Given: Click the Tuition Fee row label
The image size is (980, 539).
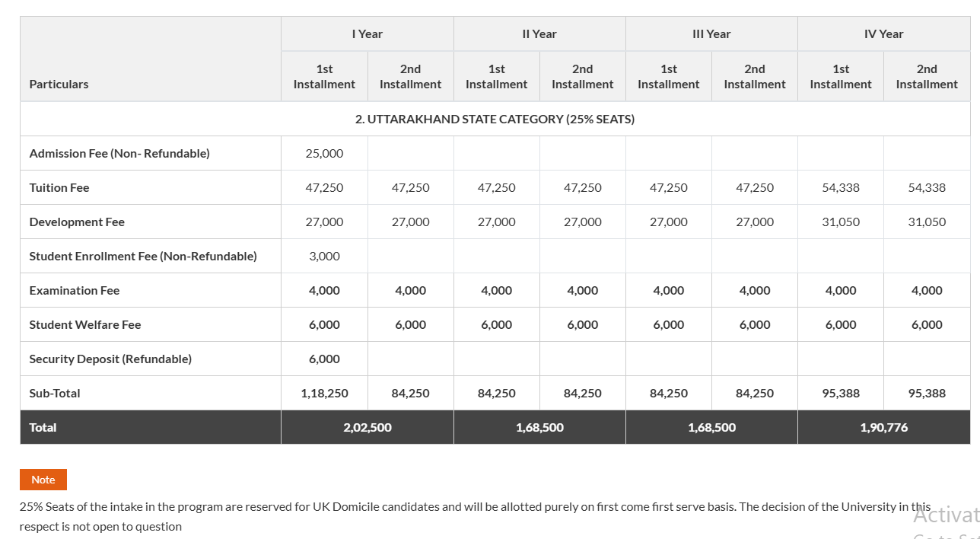Looking at the screenshot, I should 59,187.
